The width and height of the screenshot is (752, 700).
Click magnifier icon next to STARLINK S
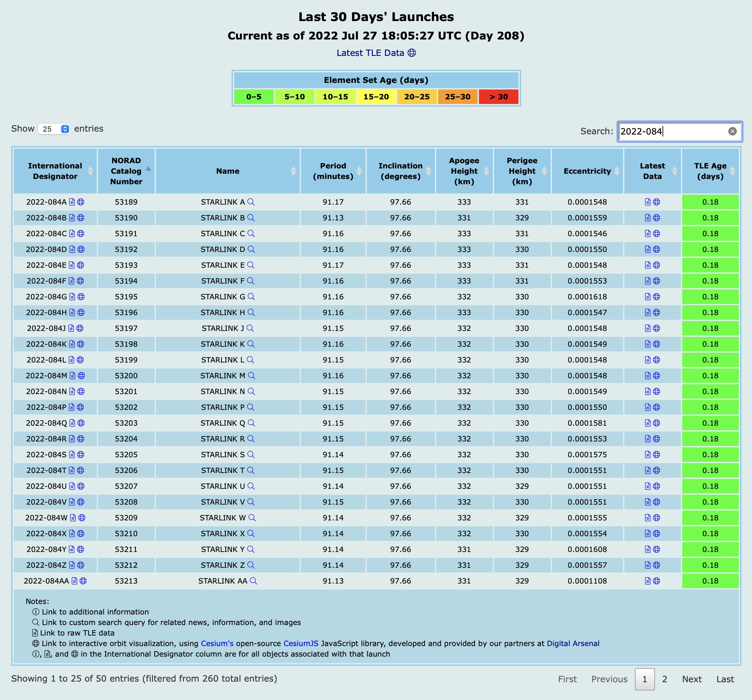[251, 455]
